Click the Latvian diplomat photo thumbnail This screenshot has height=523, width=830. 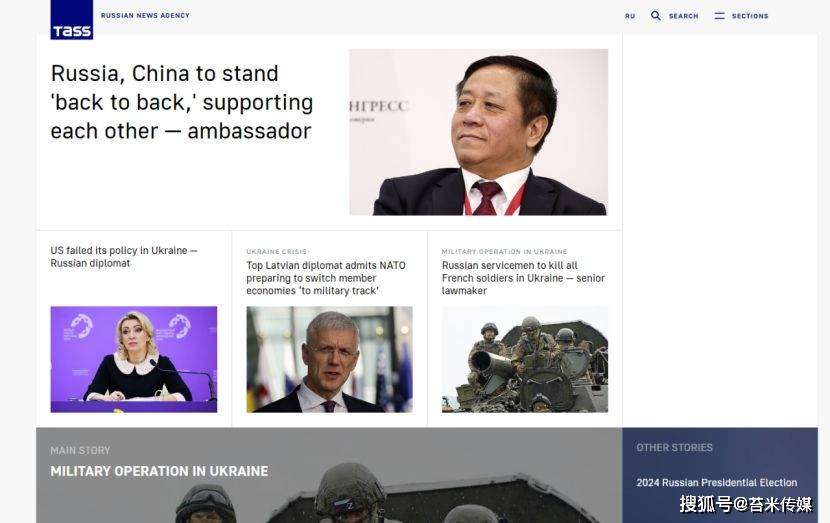point(329,359)
